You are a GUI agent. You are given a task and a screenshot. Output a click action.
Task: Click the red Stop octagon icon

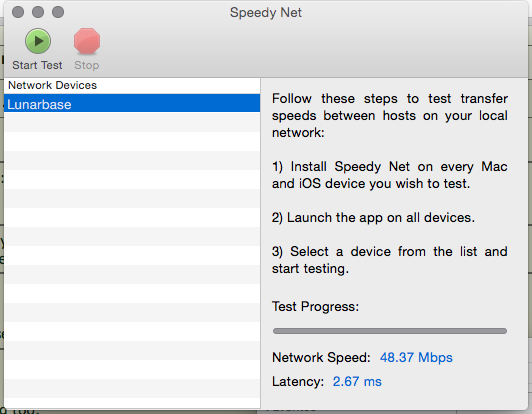point(87,41)
